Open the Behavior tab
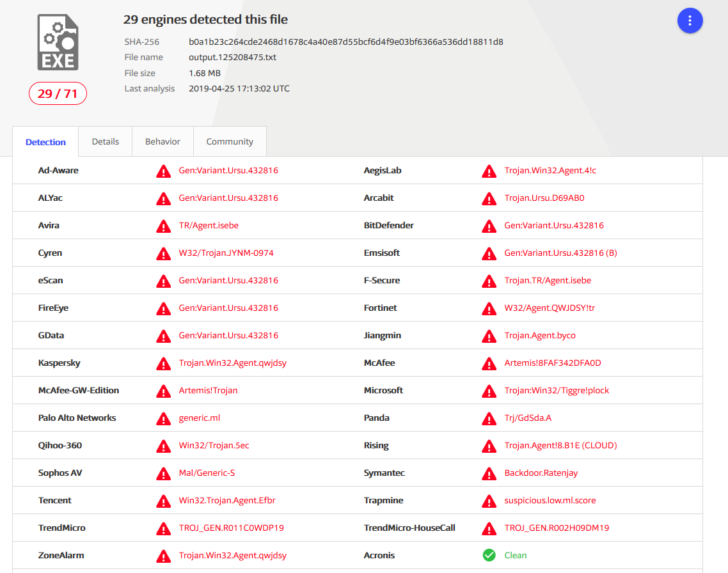Image resolution: width=728 pixels, height=573 pixels. click(x=162, y=141)
